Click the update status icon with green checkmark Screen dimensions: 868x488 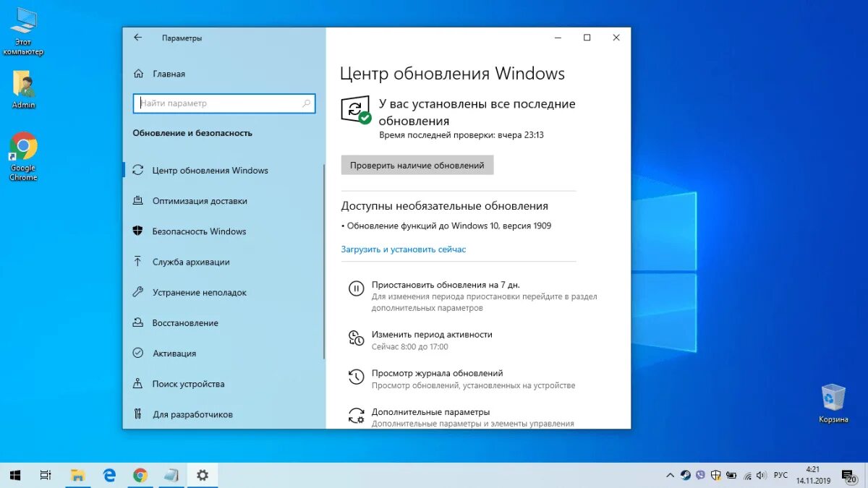pyautogui.click(x=356, y=110)
